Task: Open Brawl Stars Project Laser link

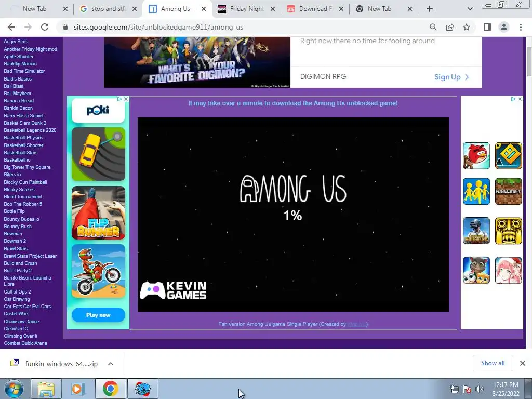Action: click(30, 256)
